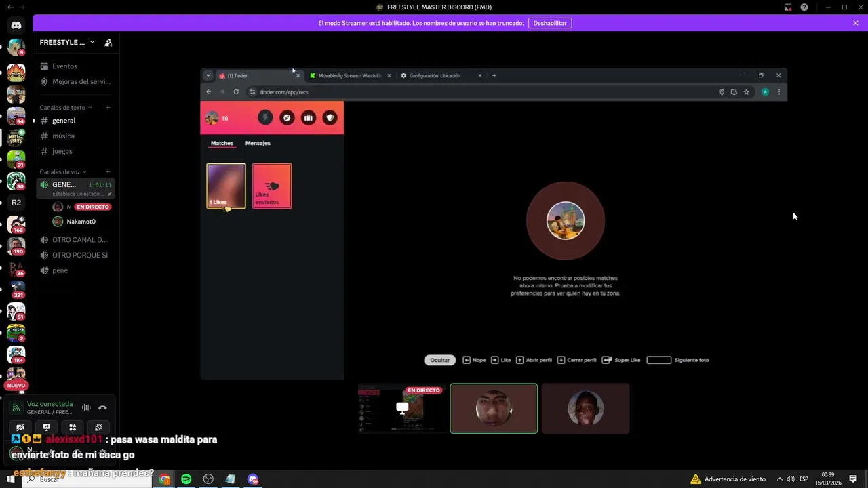
Task: Open the 1 Likes blurred card
Action: [226, 186]
